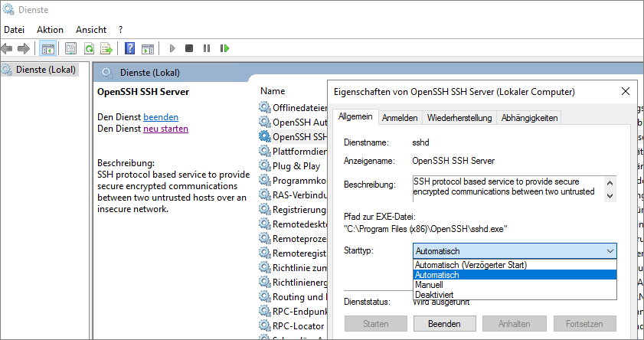
Task: Close the Eigenschaften properties dialog
Action: [x=625, y=91]
